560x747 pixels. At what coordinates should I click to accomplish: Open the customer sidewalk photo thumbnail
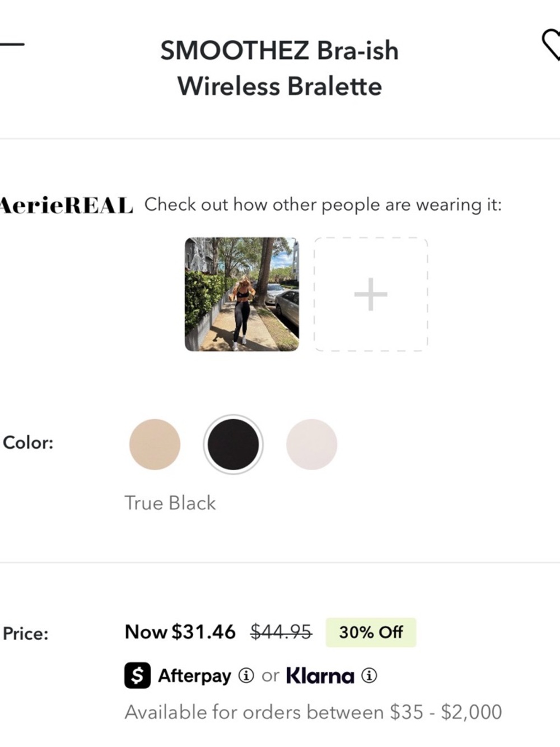242,294
